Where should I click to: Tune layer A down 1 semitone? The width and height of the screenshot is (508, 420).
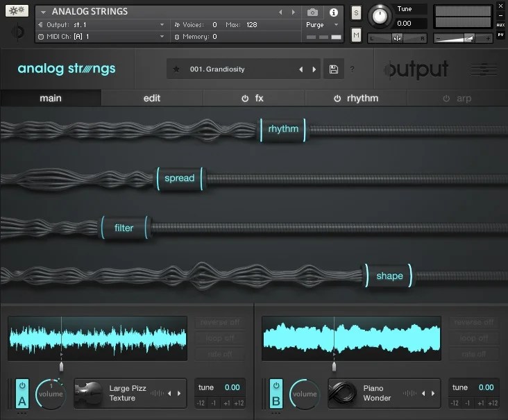tap(214, 403)
